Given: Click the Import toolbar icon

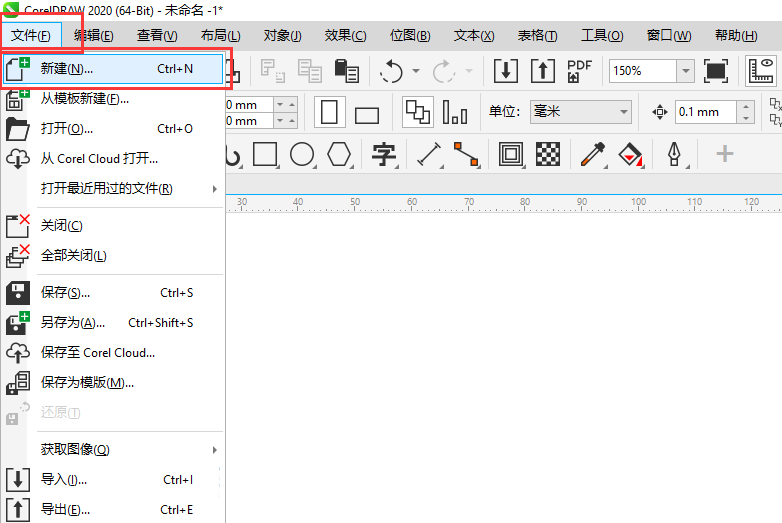Looking at the screenshot, I should click(506, 71).
